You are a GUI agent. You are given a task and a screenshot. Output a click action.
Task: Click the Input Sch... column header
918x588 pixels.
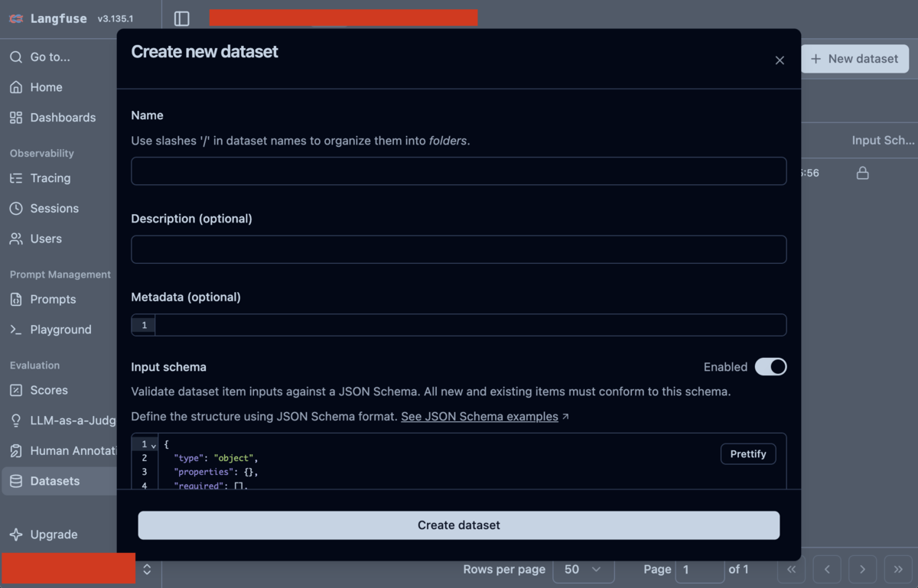click(x=883, y=141)
